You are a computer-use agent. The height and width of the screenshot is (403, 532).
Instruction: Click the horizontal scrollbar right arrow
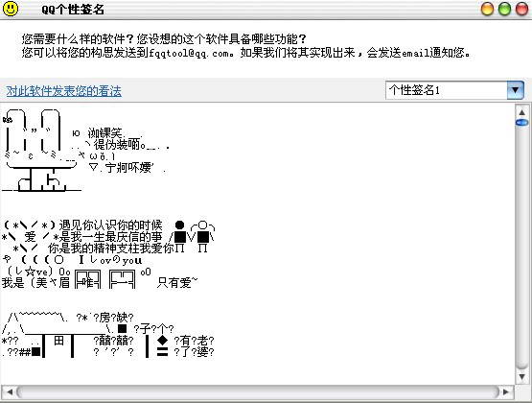point(505,392)
